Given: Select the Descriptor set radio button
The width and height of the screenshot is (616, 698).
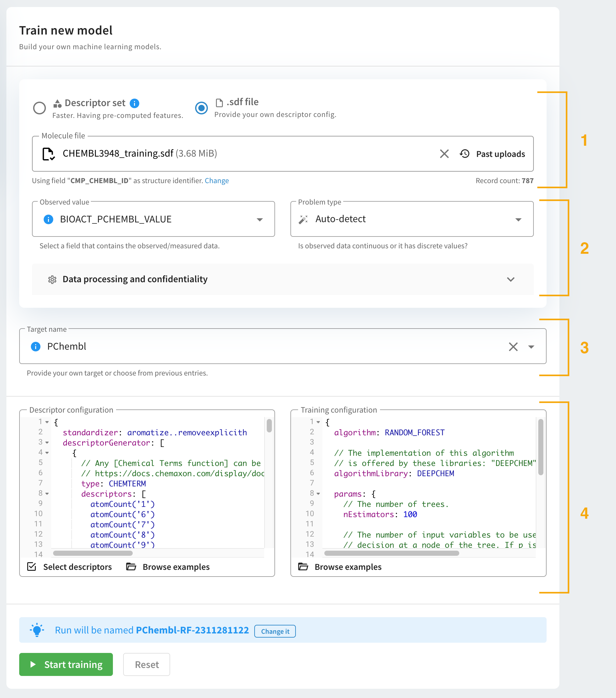Looking at the screenshot, I should pos(40,108).
